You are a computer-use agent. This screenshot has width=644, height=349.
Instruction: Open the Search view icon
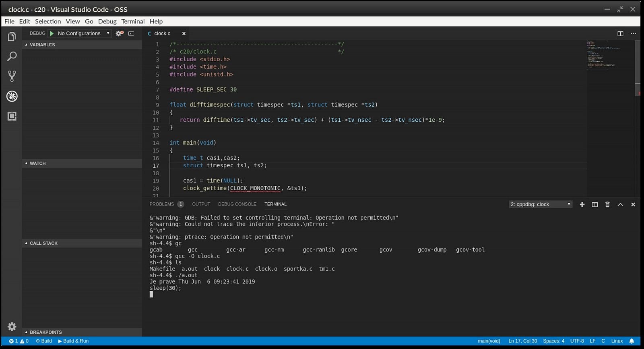click(12, 56)
